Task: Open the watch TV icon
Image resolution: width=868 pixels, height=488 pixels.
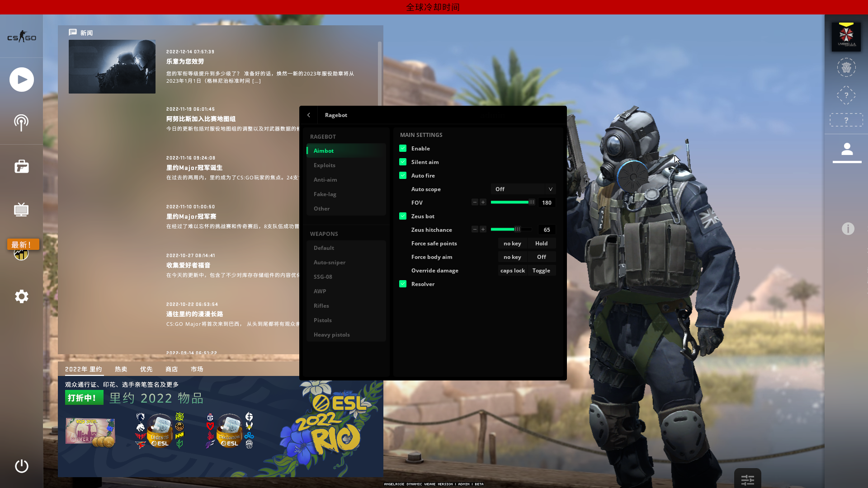Action: pos(21,210)
